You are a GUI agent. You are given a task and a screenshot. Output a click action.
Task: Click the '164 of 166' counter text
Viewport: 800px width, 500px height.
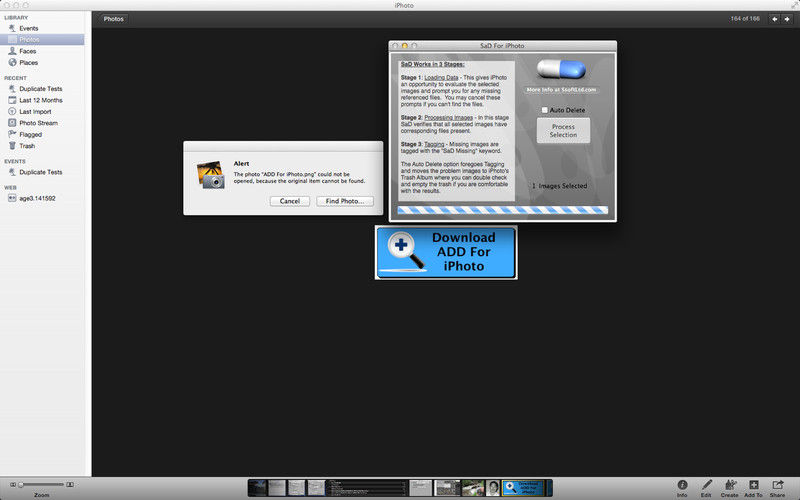point(745,18)
